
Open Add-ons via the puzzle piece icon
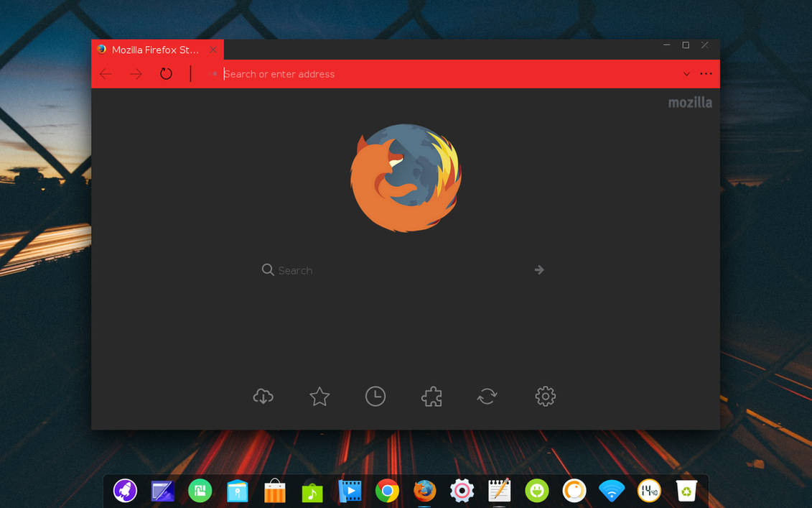point(431,397)
